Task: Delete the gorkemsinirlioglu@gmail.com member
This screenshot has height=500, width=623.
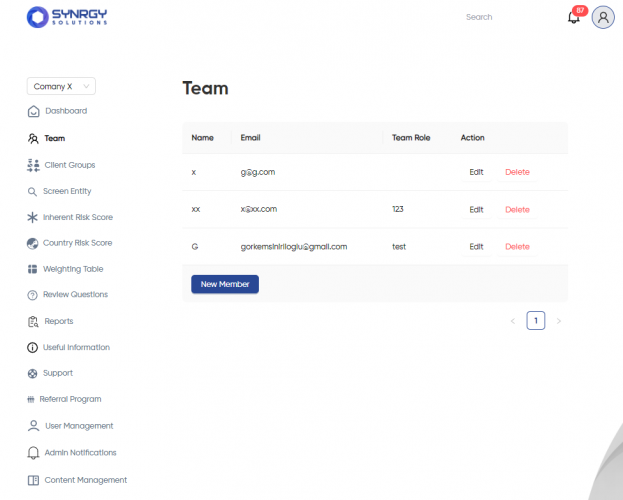Action: pyautogui.click(x=517, y=247)
